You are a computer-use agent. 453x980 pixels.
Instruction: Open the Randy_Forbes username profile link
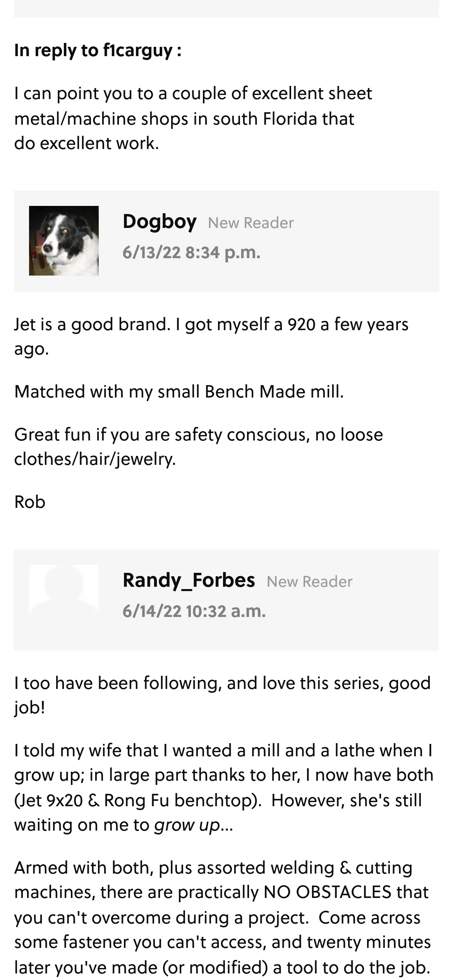tap(189, 580)
